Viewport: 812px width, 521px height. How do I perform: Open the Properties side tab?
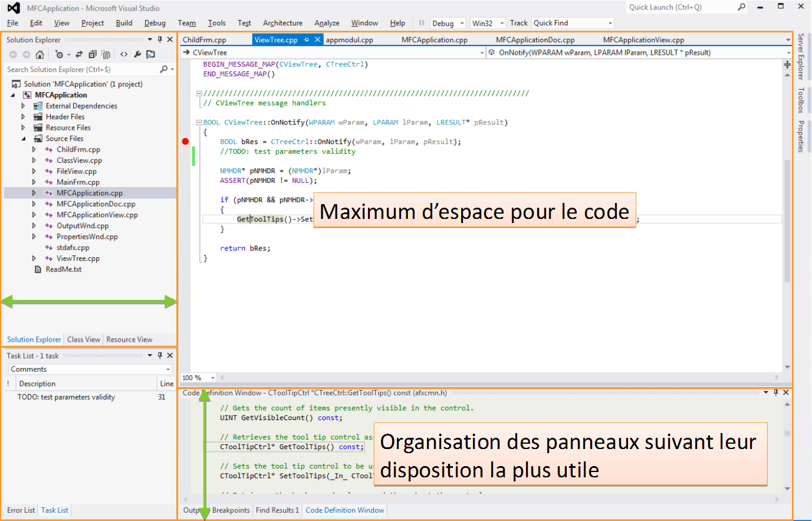click(801, 136)
